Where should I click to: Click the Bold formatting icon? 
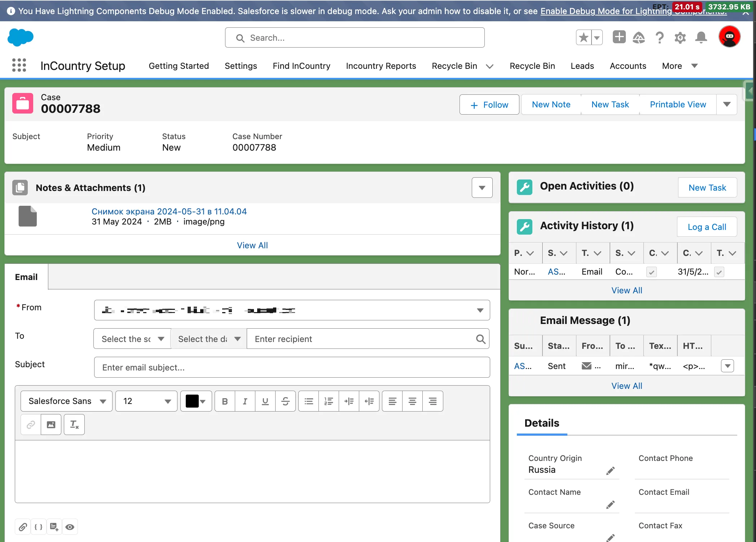tap(225, 401)
